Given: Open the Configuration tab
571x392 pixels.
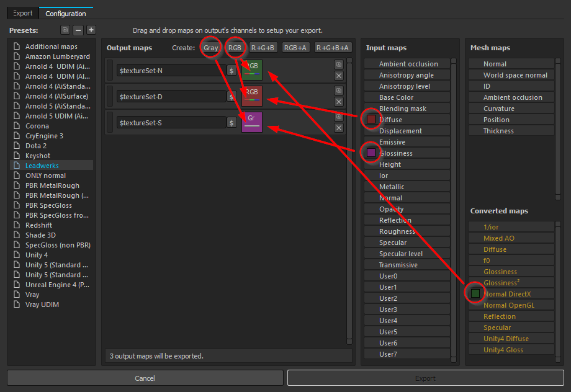Looking at the screenshot, I should [66, 13].
